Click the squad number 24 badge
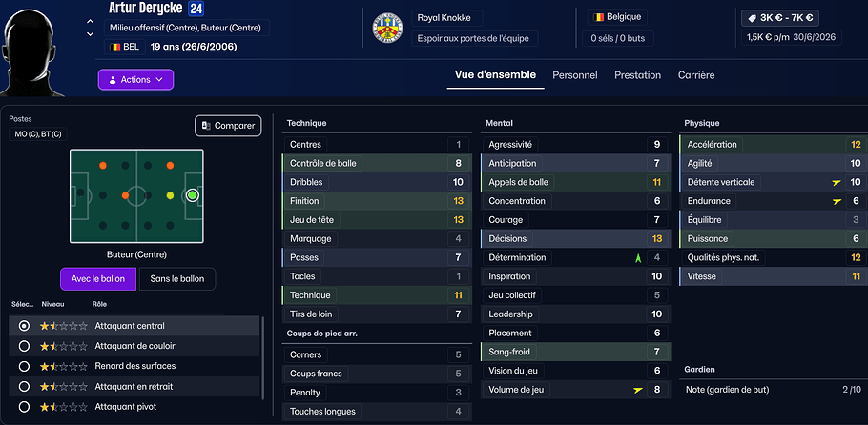Viewport: 868px width, 425px height. (x=196, y=9)
